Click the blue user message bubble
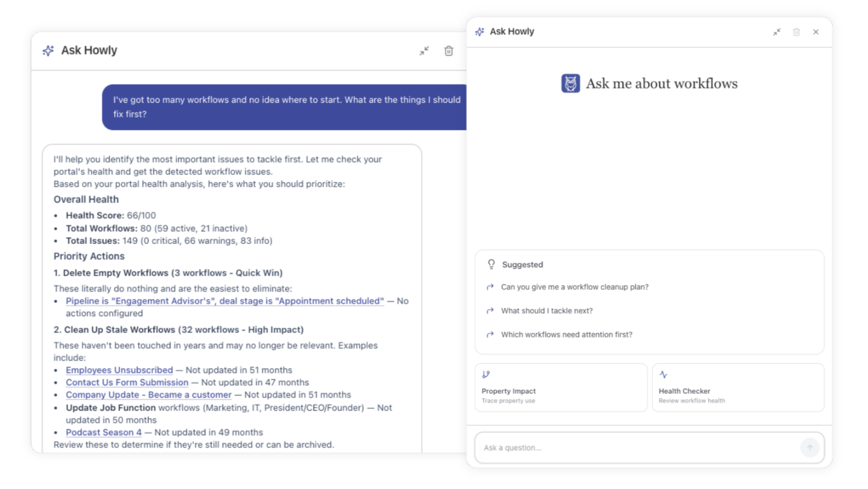This screenshot has height=489, width=868. [284, 107]
